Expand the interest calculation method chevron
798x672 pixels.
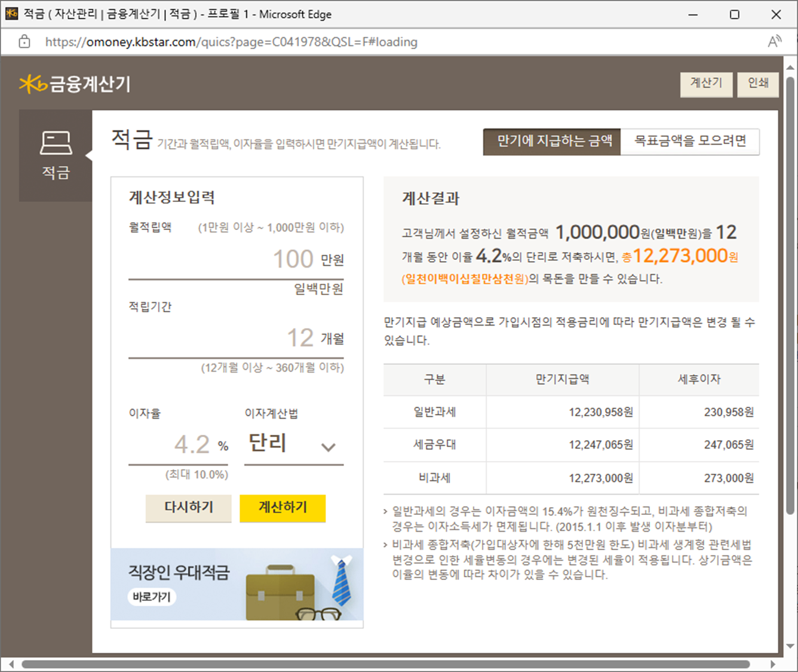click(328, 447)
